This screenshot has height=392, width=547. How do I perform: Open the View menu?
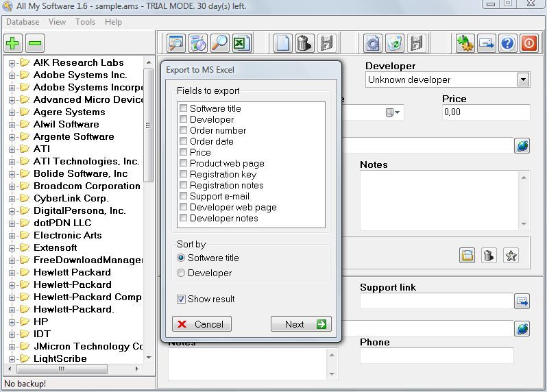point(57,22)
